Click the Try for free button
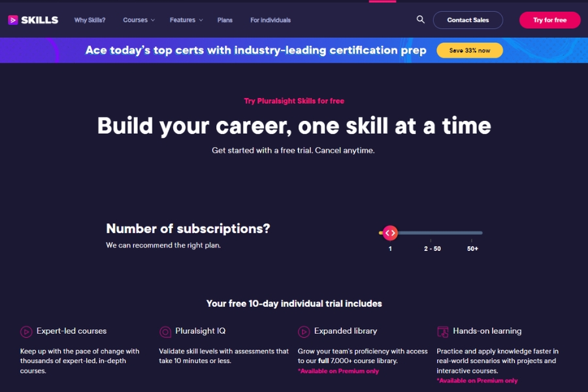The height and width of the screenshot is (392, 588). point(549,20)
